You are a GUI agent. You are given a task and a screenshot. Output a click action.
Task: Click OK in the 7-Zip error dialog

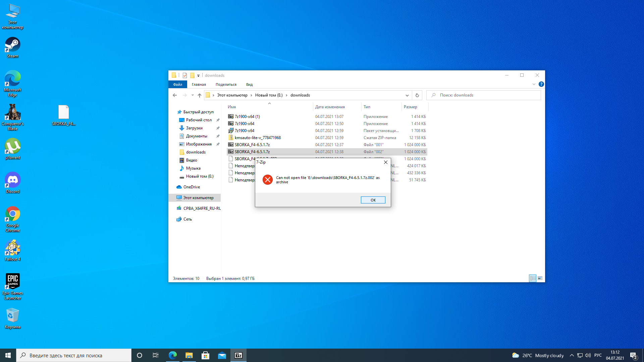[373, 200]
